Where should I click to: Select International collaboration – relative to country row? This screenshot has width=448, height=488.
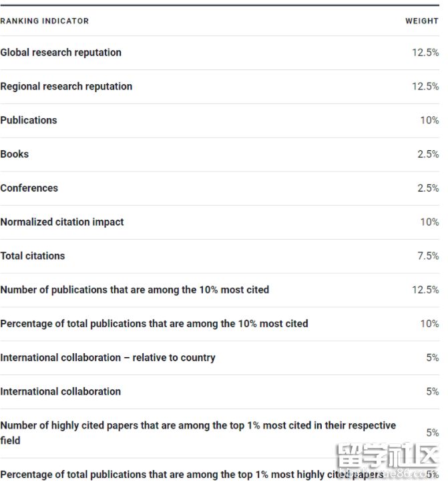pos(107,358)
